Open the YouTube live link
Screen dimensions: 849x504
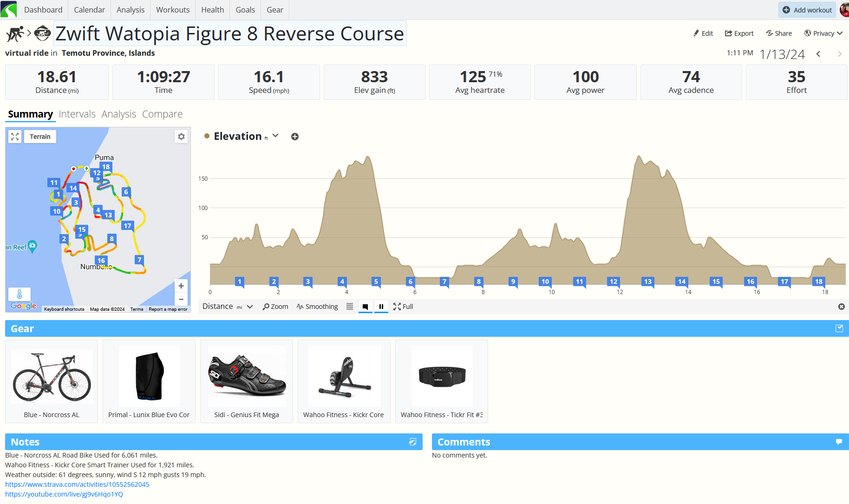[64, 494]
